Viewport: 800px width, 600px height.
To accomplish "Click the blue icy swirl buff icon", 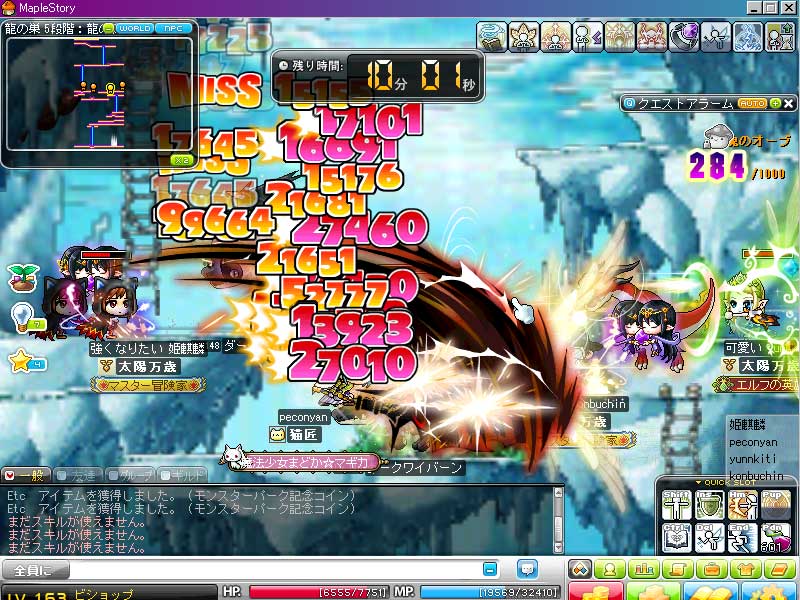I will pyautogui.click(x=747, y=37).
